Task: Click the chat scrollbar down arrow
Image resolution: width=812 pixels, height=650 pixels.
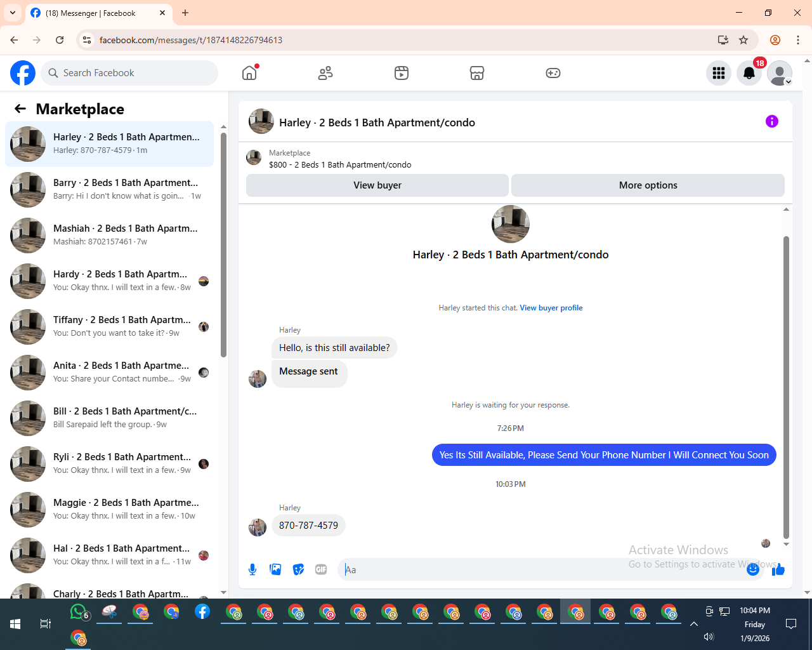Action: click(786, 545)
